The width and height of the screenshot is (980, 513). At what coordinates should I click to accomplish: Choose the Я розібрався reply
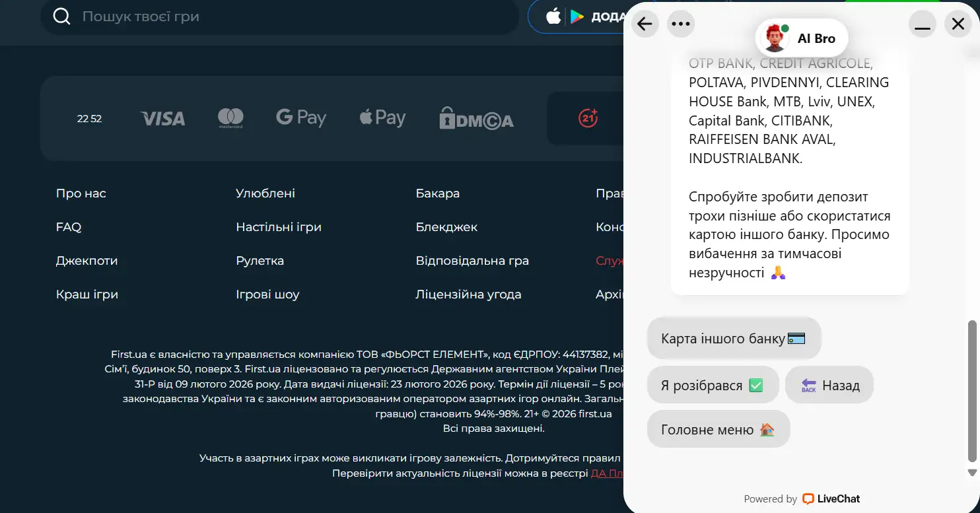pyautogui.click(x=713, y=385)
